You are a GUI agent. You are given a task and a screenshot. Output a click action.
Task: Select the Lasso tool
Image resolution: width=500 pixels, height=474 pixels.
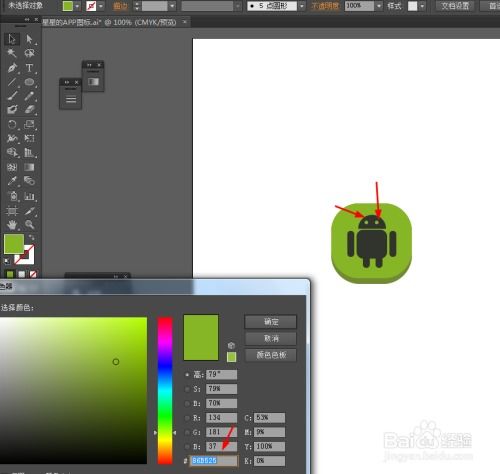pos(29,53)
